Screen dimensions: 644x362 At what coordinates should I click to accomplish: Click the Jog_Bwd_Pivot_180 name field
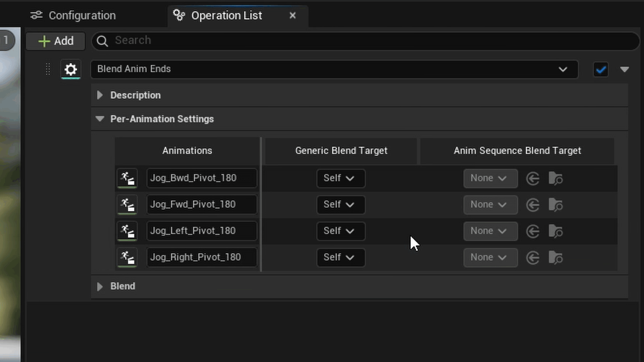[x=202, y=178]
